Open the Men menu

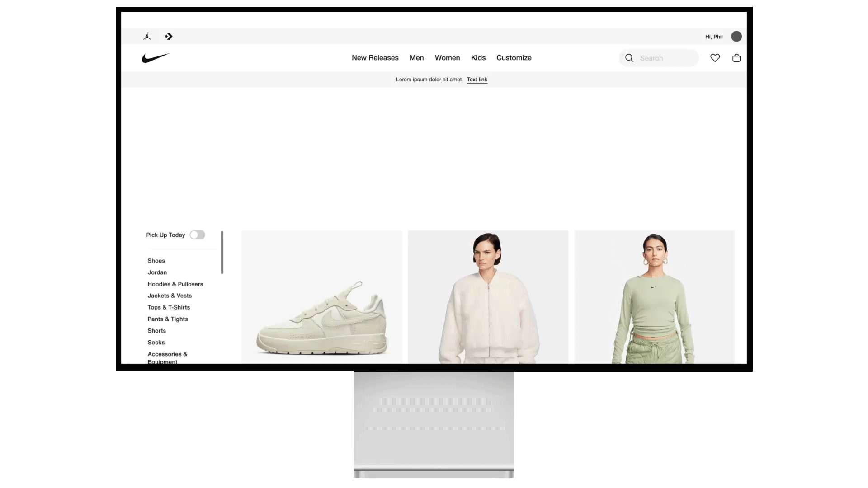[x=416, y=58]
